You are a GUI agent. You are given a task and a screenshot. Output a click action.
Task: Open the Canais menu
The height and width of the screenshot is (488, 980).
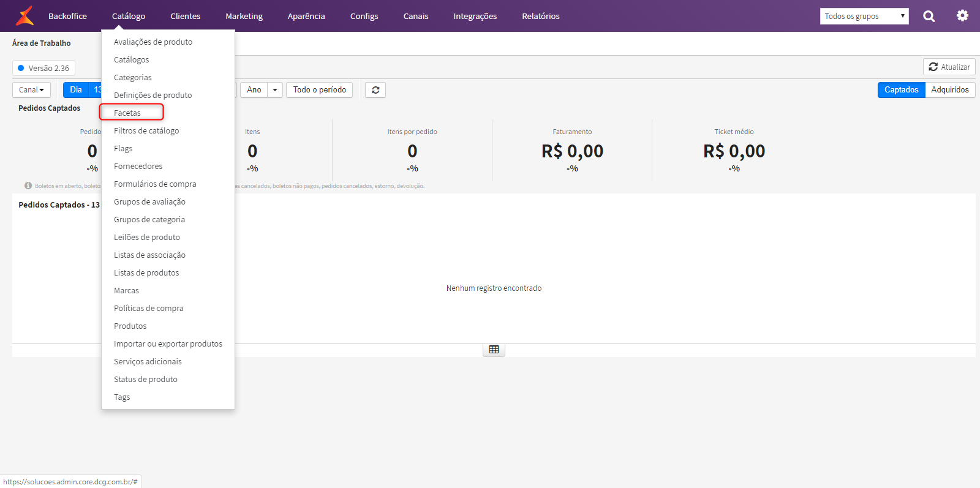(416, 16)
